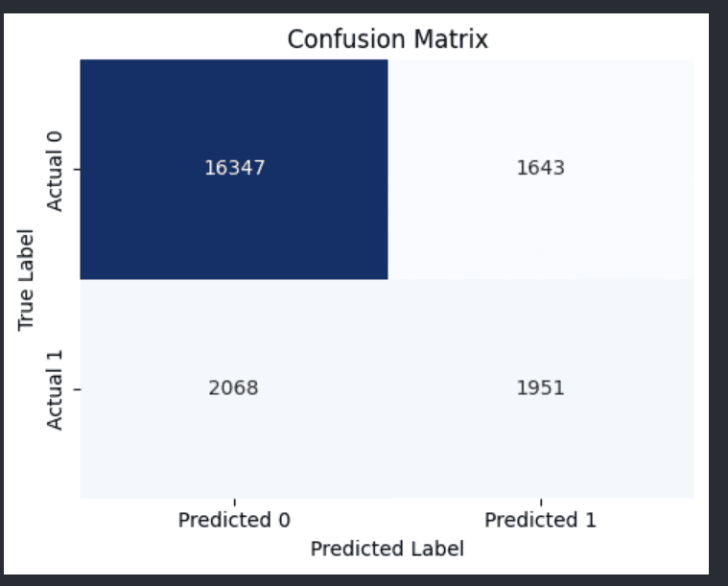
Task: Select the dark cell showing 16347
Action: (234, 170)
